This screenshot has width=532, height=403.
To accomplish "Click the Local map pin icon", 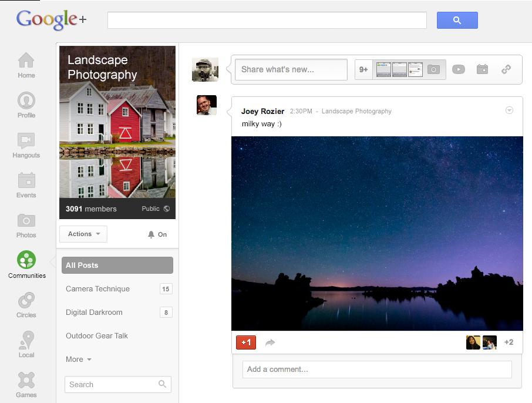I will [26, 341].
